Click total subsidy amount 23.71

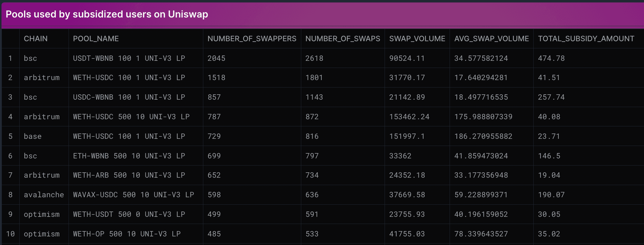(x=549, y=136)
